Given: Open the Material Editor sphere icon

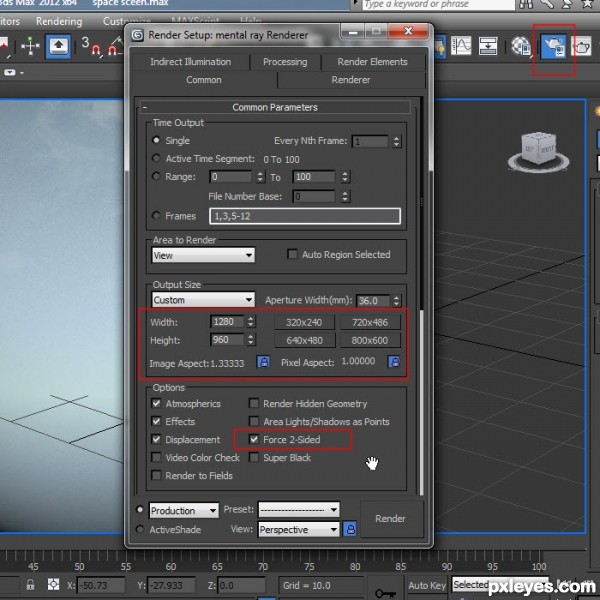Looking at the screenshot, I should [x=521, y=47].
